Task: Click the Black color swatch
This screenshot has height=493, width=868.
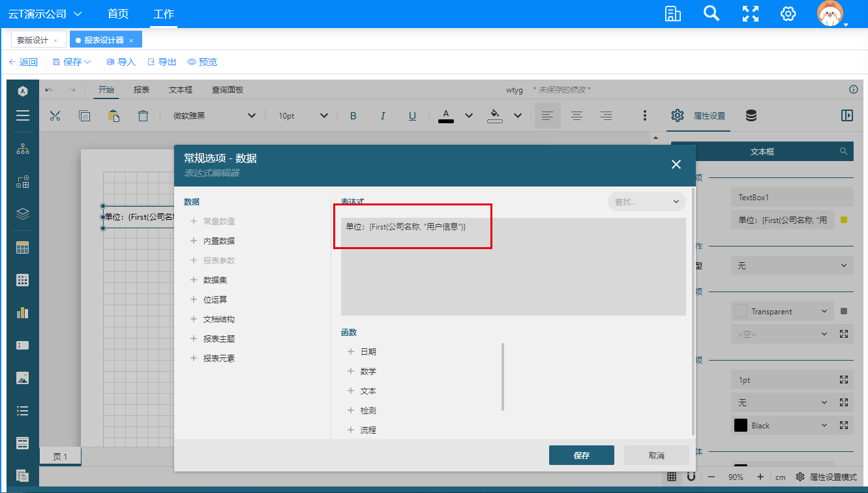Action: tap(741, 425)
